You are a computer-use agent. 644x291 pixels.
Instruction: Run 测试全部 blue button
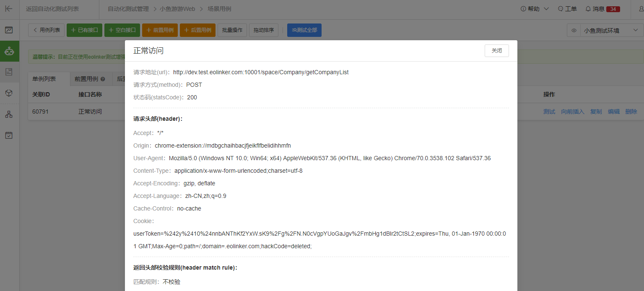(304, 30)
